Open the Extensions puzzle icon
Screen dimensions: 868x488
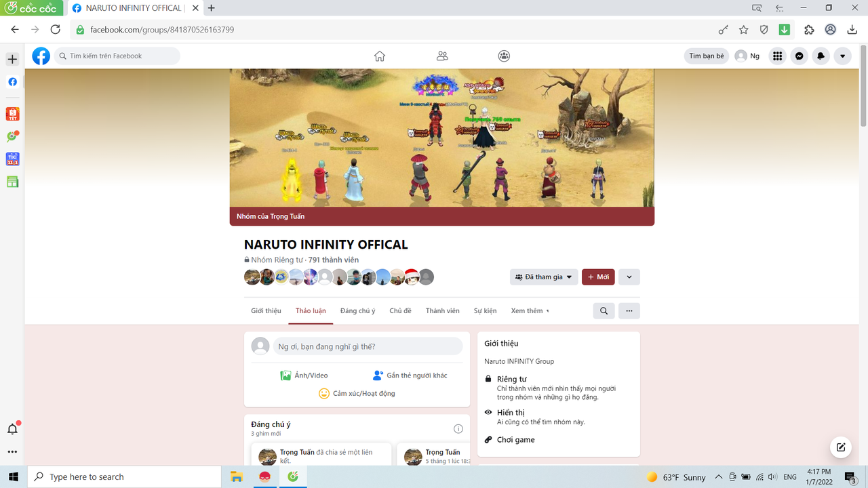click(809, 30)
